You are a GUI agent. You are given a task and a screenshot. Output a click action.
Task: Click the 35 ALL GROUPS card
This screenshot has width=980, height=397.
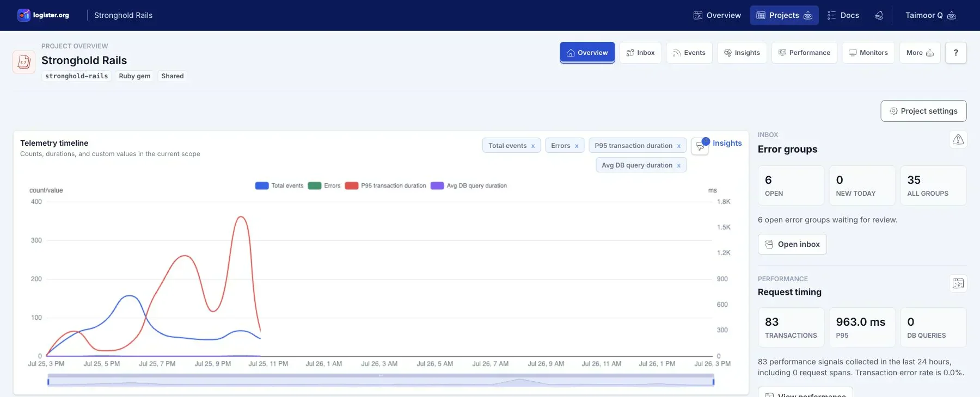click(x=933, y=185)
